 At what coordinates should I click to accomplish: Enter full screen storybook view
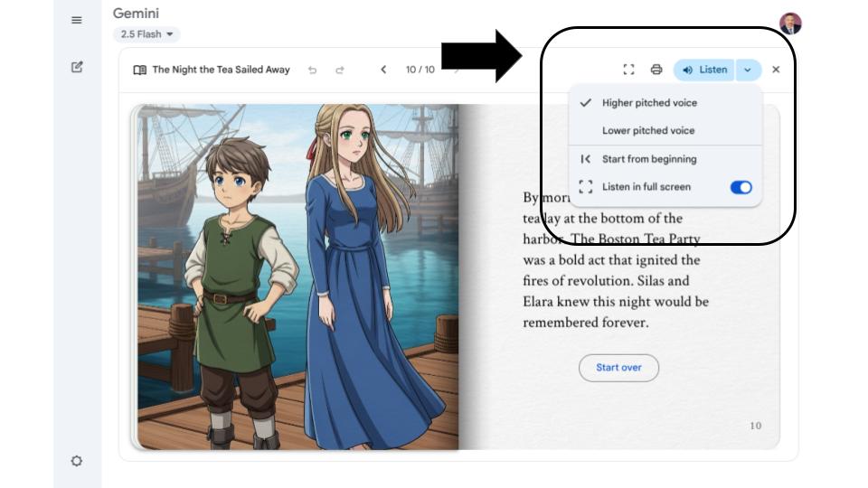(629, 70)
